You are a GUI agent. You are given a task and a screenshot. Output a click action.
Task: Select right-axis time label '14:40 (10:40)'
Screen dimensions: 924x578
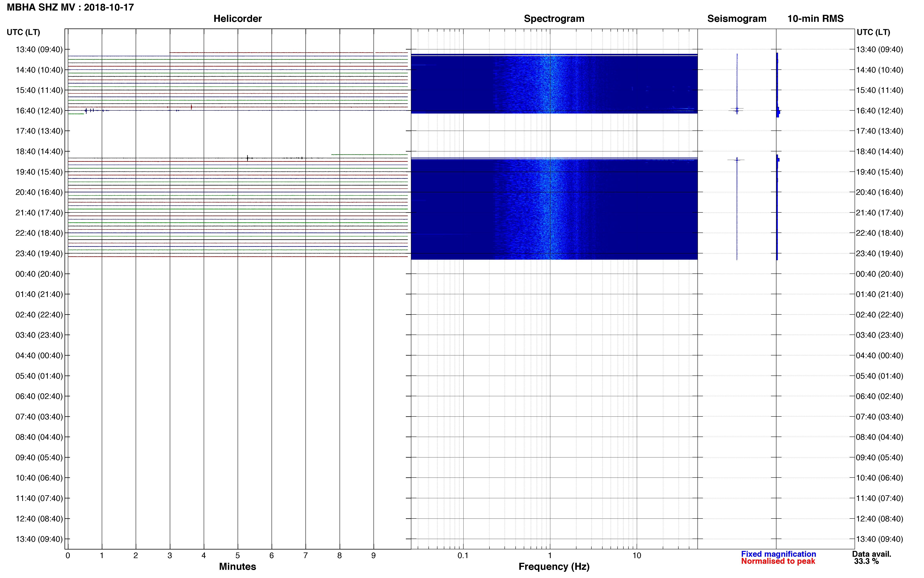point(880,70)
